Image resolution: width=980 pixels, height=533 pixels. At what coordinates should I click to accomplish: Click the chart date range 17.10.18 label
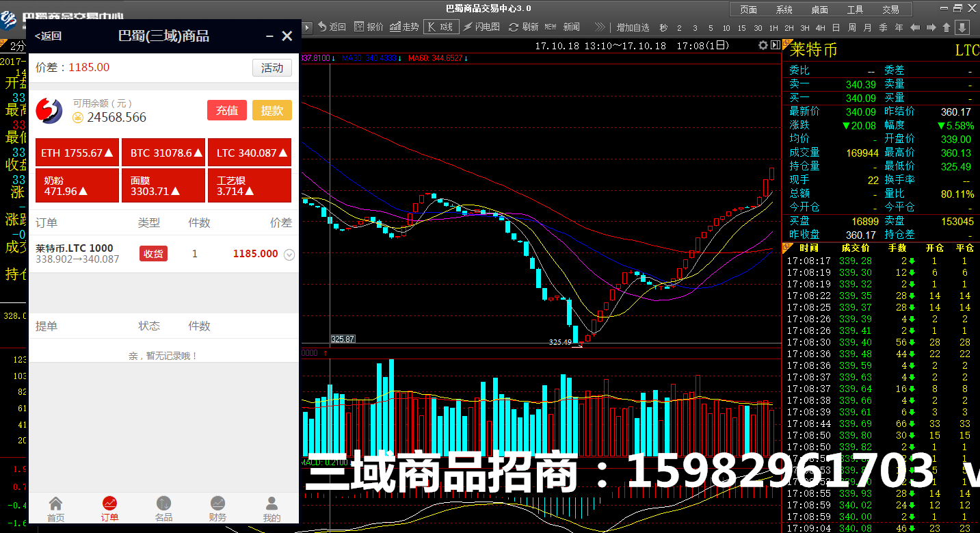(633, 46)
